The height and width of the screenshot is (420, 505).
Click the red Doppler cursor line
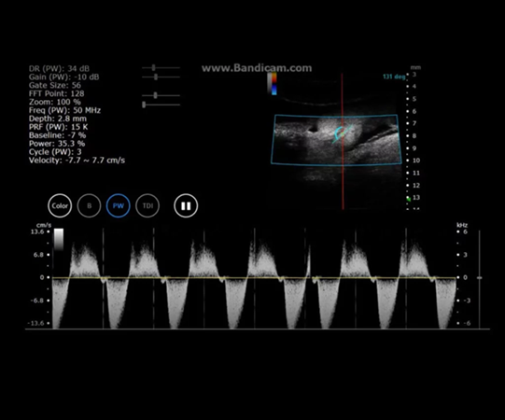343,142
